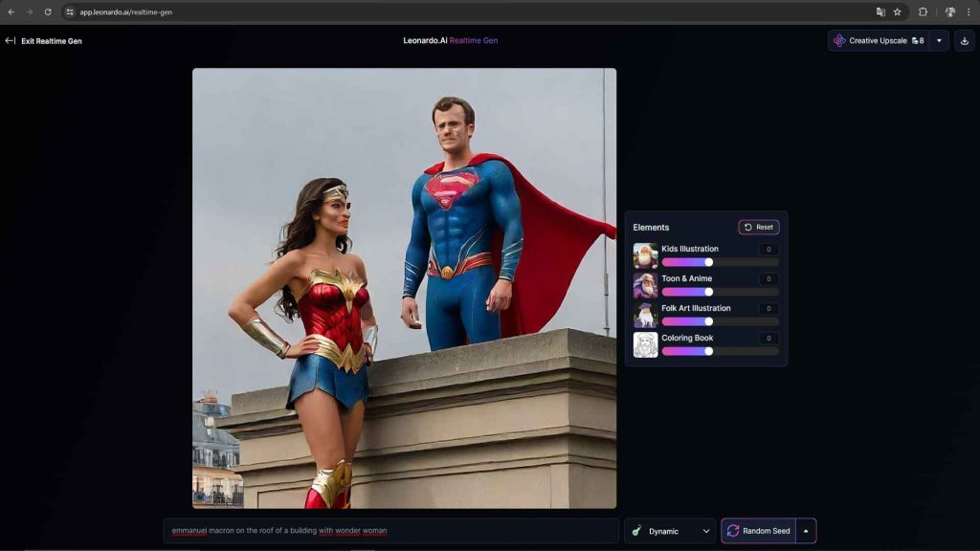The width and height of the screenshot is (980, 551).
Task: Click the Random Seed refresh icon
Action: tap(733, 531)
